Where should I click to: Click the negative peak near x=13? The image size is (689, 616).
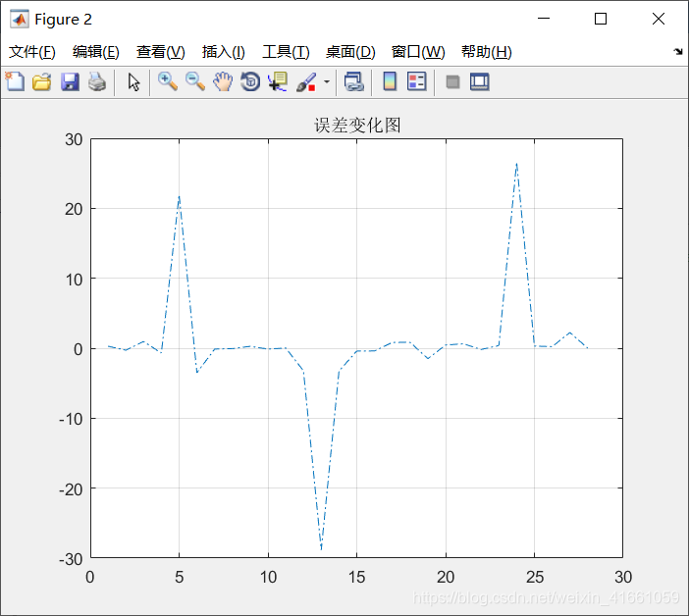point(322,548)
